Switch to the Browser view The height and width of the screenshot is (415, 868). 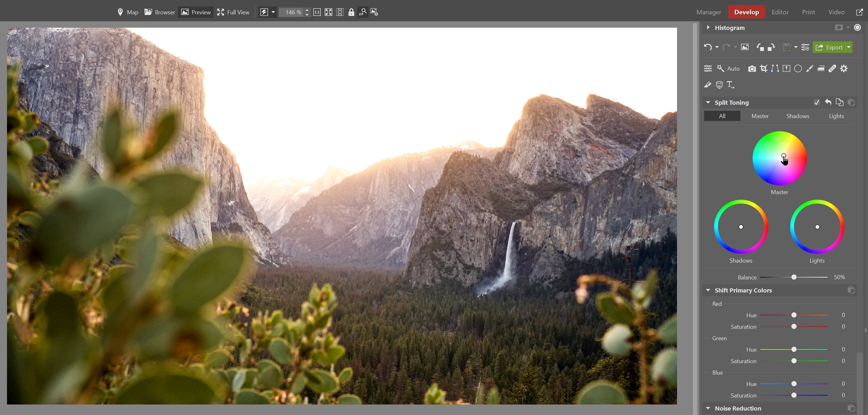pos(160,12)
